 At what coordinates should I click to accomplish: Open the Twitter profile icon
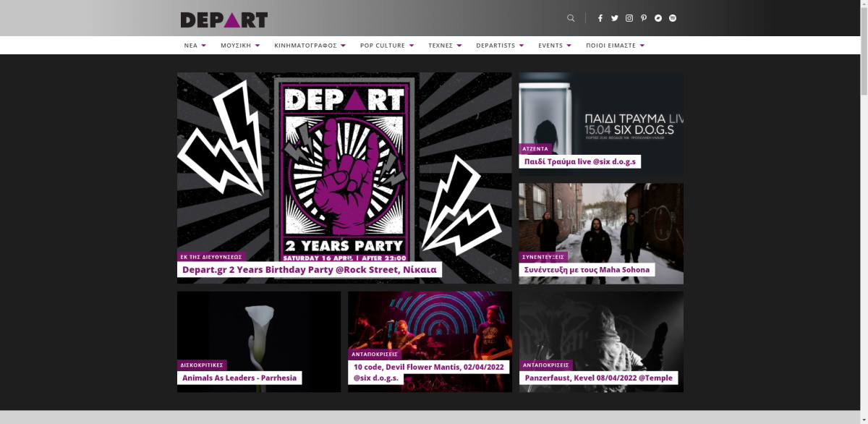point(615,18)
